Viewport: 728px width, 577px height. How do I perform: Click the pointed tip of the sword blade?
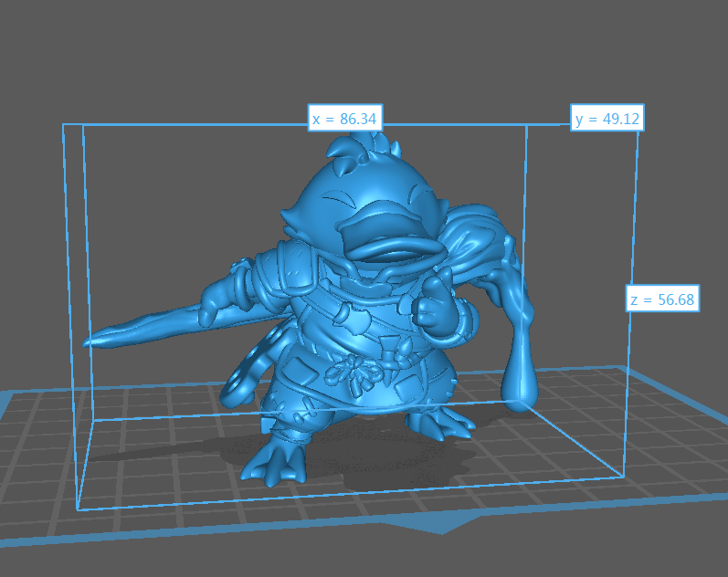[89, 342]
